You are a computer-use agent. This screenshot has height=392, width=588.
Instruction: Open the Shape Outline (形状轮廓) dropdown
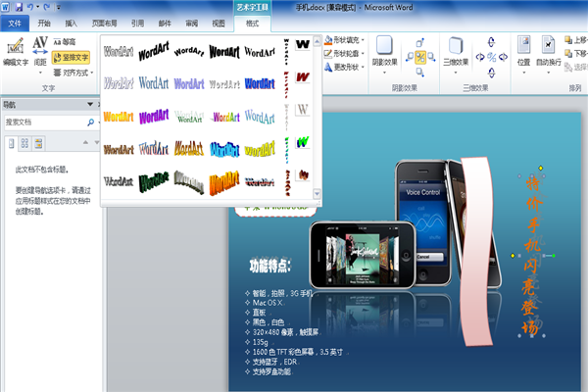pyautogui.click(x=345, y=53)
